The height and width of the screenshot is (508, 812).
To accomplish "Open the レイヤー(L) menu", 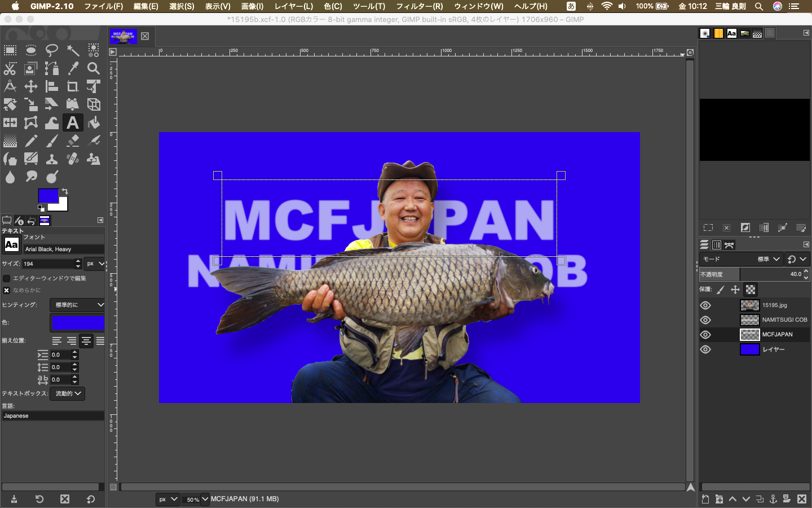I will (x=293, y=6).
